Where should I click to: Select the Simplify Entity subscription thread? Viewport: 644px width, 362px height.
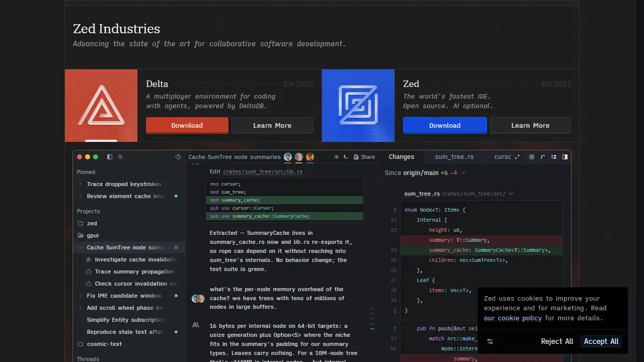tap(129, 320)
